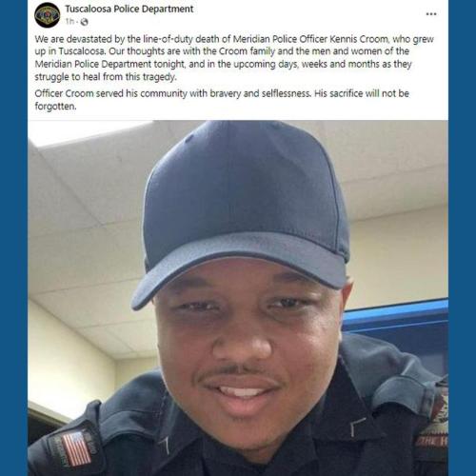Open the Tuscaloosa Police Department page name
This screenshot has width=476, height=476.
[x=129, y=9]
